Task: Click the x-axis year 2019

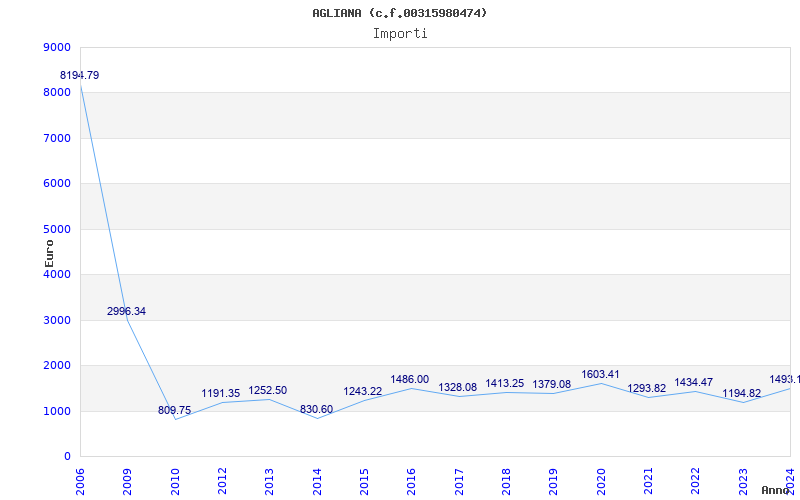Action: point(554,481)
